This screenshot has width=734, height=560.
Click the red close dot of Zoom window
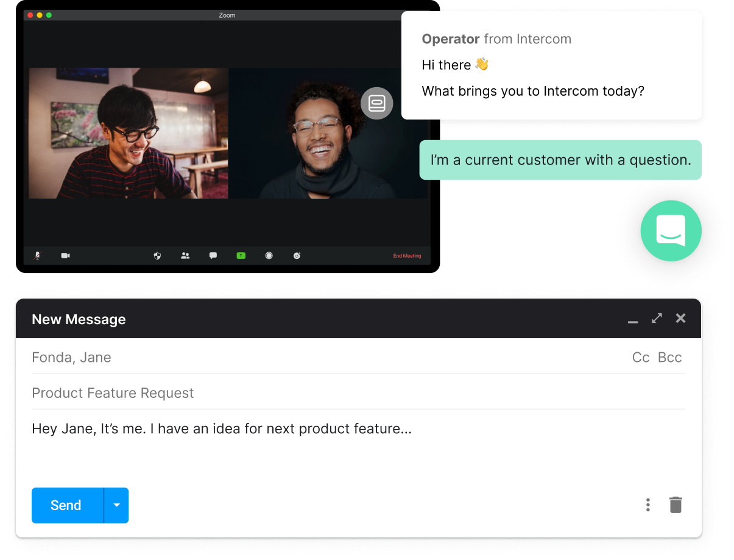(x=30, y=15)
